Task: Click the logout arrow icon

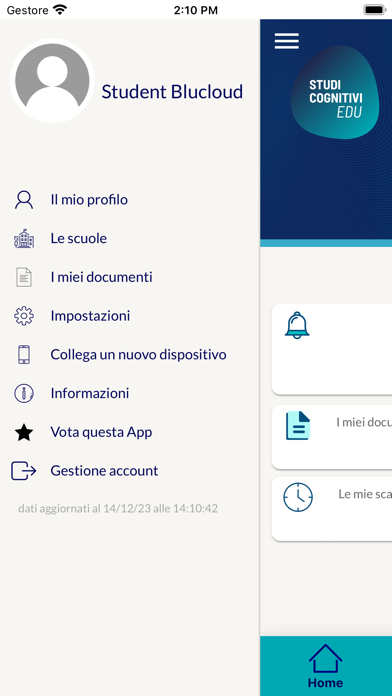Action: pos(24,471)
